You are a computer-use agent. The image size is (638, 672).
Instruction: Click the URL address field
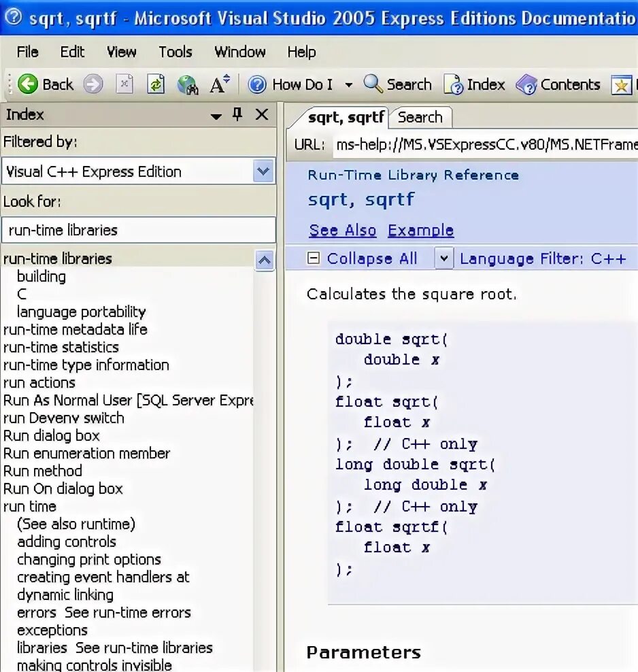[485, 145]
